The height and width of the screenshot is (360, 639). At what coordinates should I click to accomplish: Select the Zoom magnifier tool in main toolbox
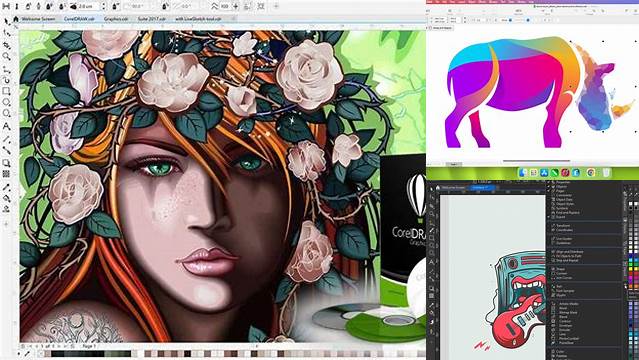tap(7, 56)
